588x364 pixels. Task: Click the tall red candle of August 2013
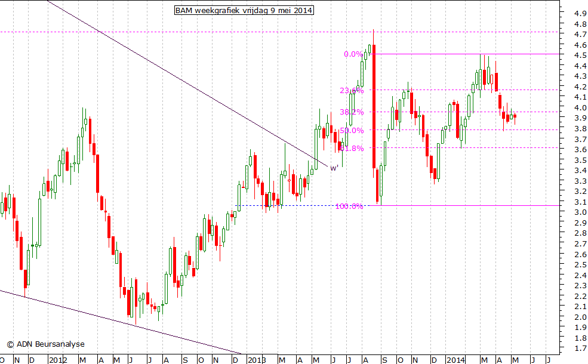tap(374, 106)
